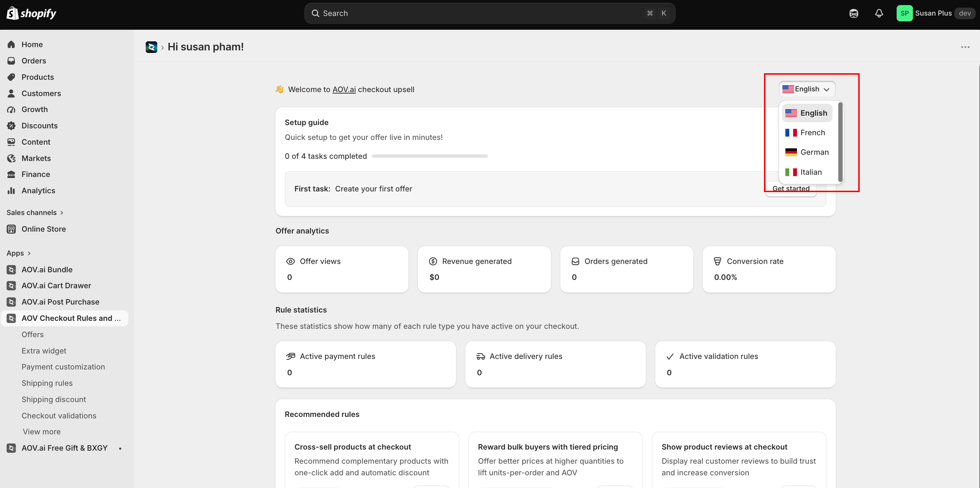This screenshot has height=488, width=980.
Task: Click the language list scrollbar
Action: pyautogui.click(x=840, y=142)
